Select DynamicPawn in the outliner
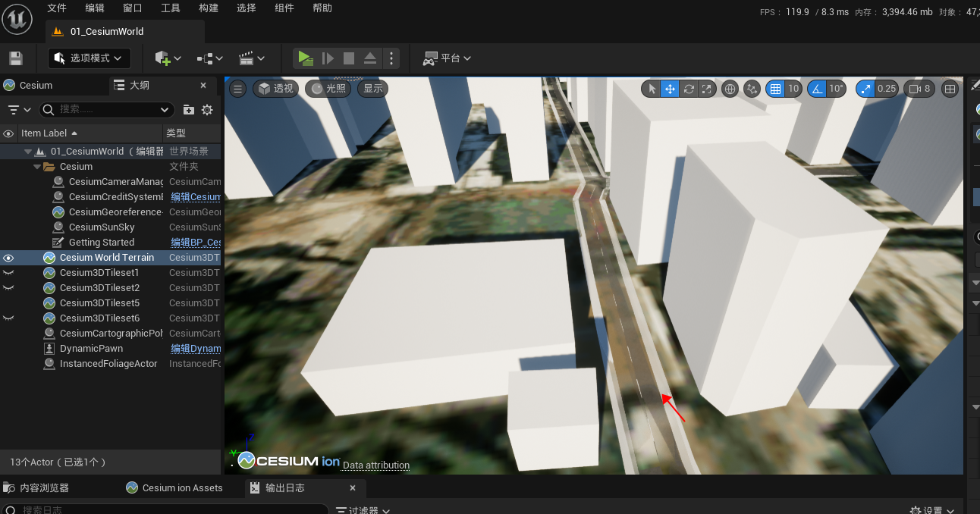 (x=91, y=349)
